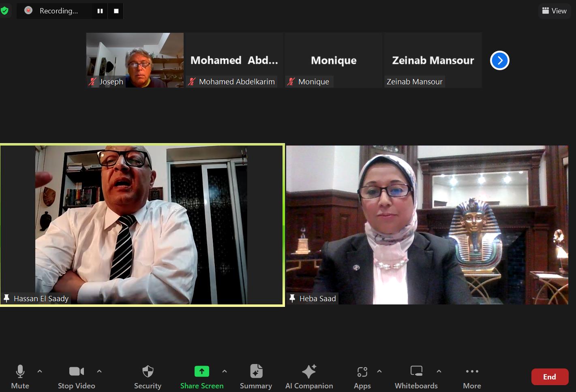Click the pin icon on Hassan El Saady

6,298
